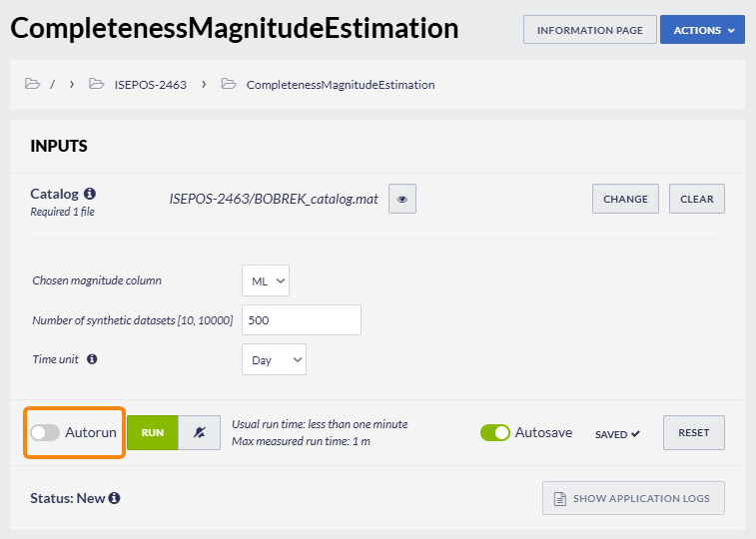
Task: Click the 'Status: New' text
Action: pyautogui.click(x=68, y=498)
